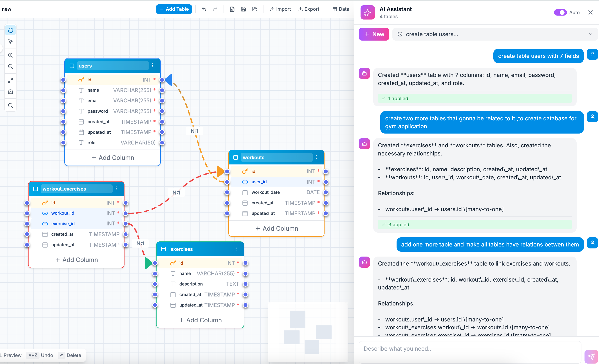The width and height of the screenshot is (599, 364).
Task: Toggle the Auto switch off
Action: [x=560, y=12]
